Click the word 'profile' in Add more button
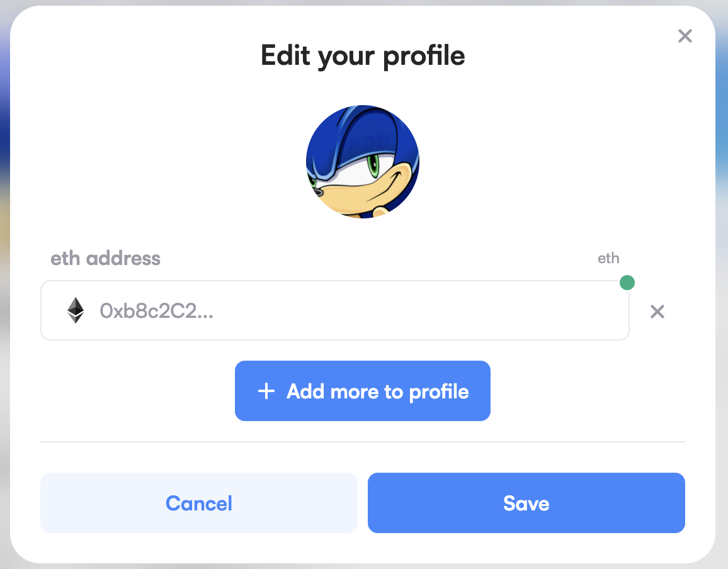Screen dimensions: 728x569 [x=439, y=392]
